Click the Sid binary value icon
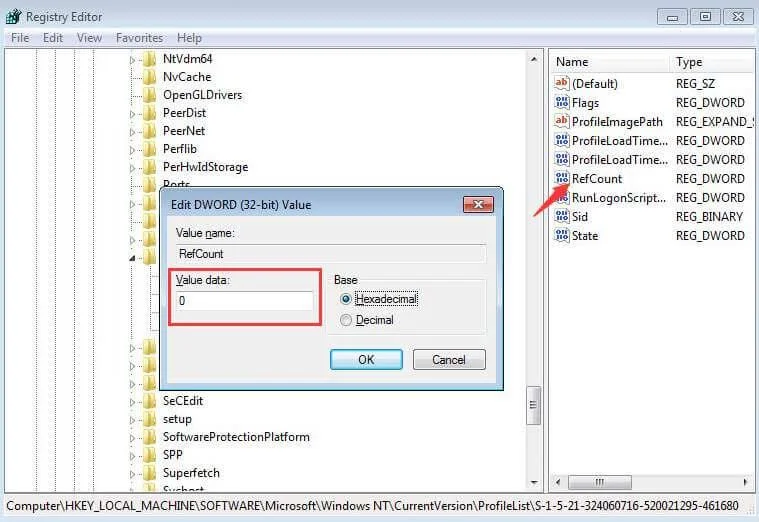 pos(562,216)
